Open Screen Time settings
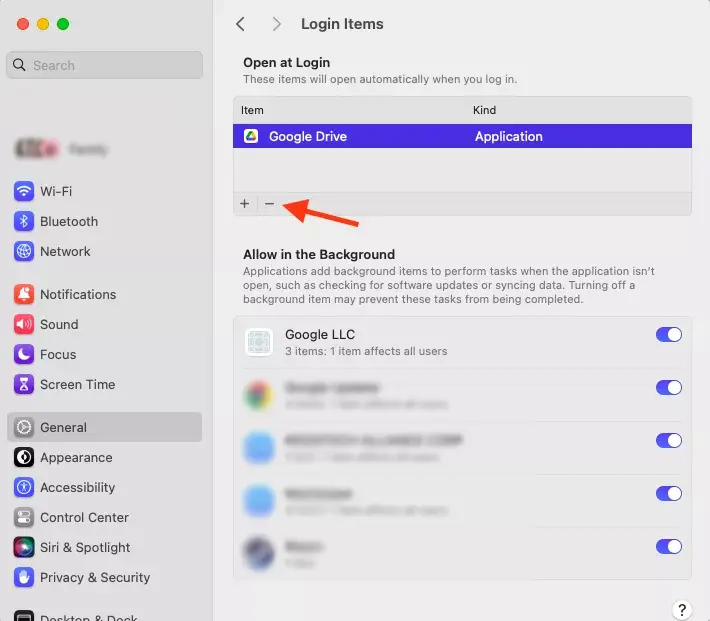The image size is (710, 621). coord(104,385)
